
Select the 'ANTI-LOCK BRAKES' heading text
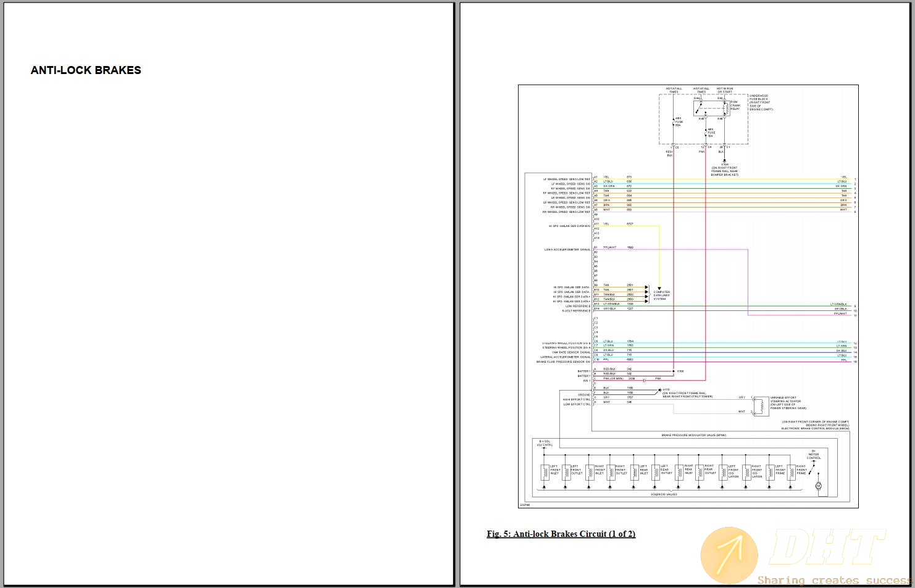[x=86, y=70]
